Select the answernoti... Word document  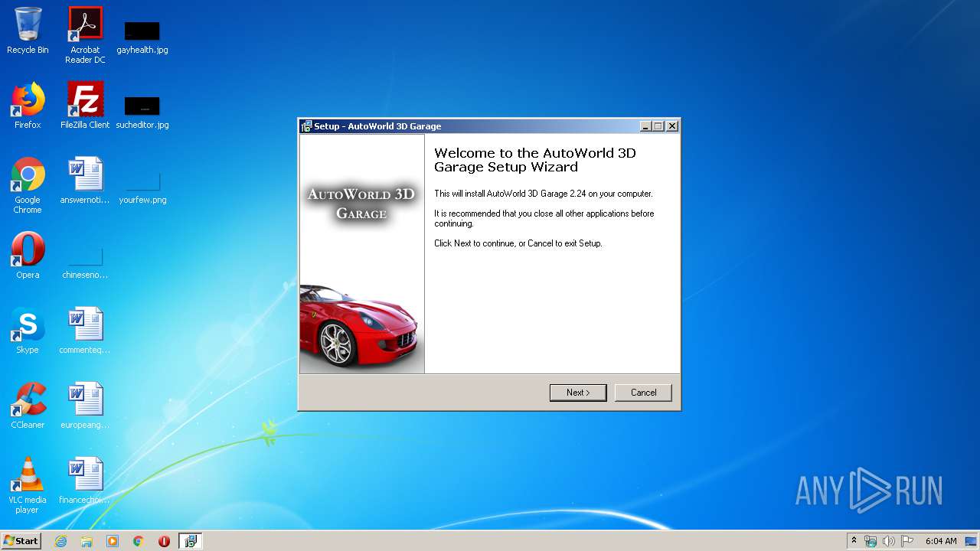point(85,181)
